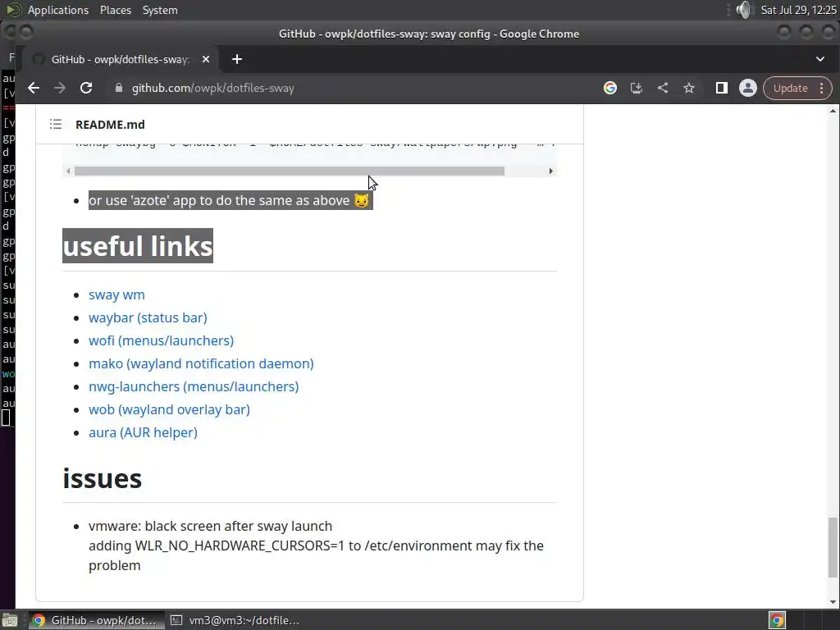Click the Update button in Chrome

[790, 89]
